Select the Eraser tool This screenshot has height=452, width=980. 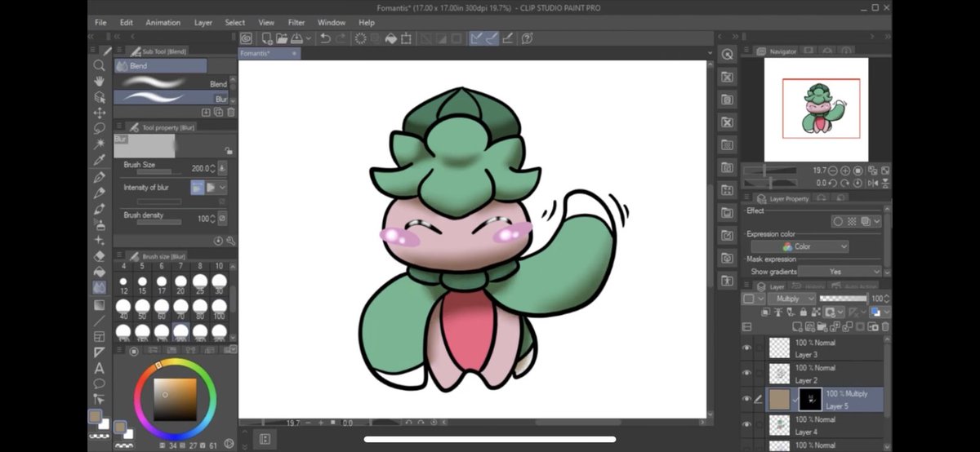[99, 256]
